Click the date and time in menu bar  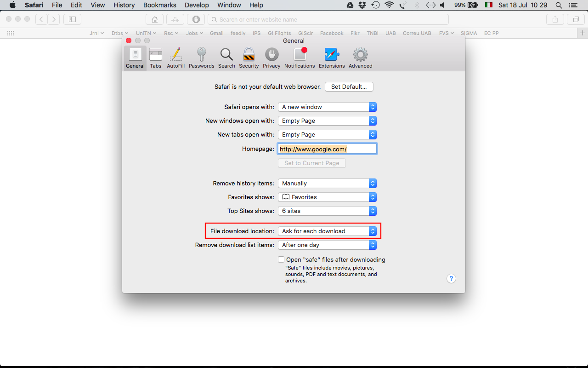click(523, 5)
